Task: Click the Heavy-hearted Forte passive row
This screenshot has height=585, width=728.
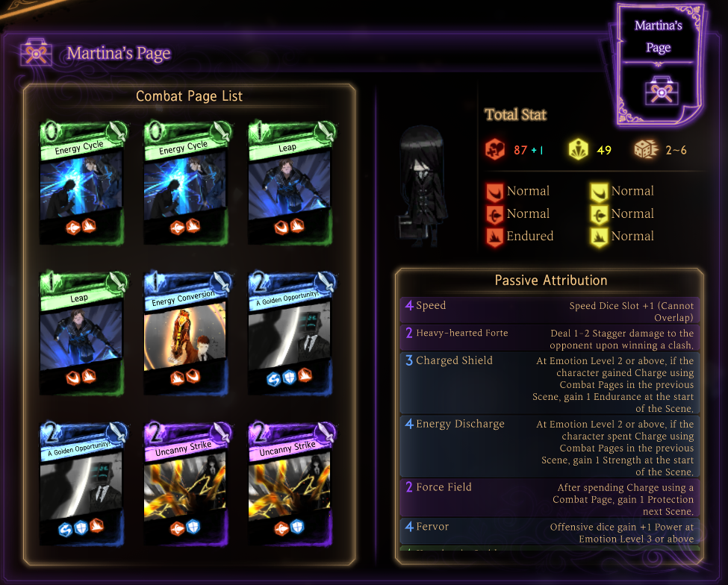Action: pyautogui.click(x=550, y=338)
